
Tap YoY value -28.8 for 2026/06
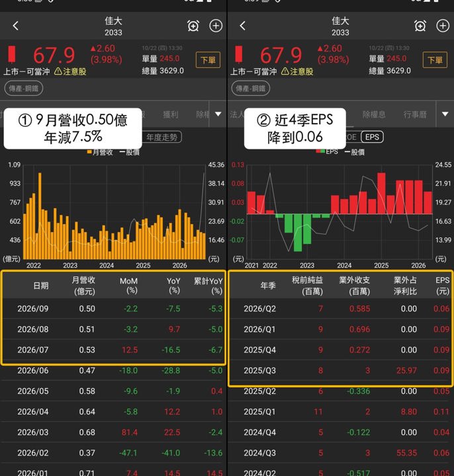tap(171, 371)
